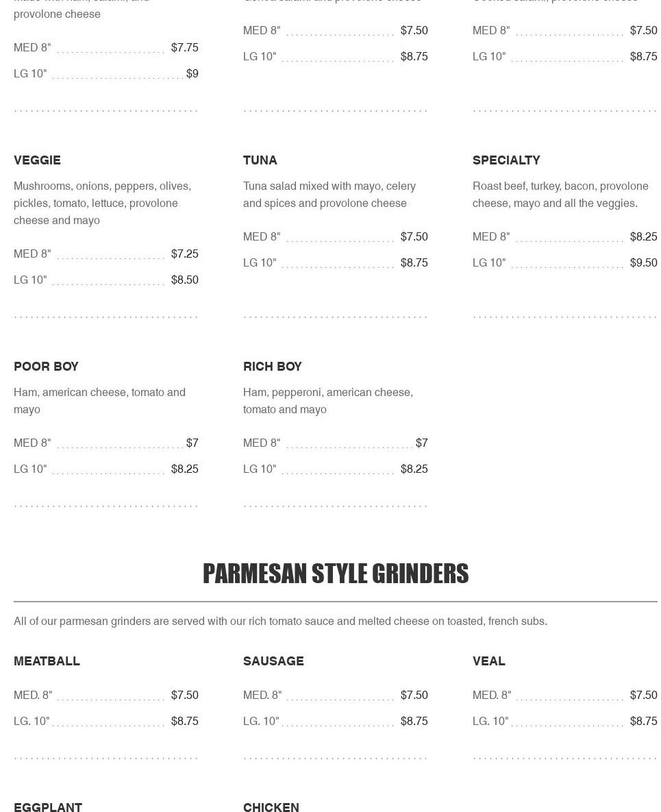The width and height of the screenshot is (661, 812).
Task: Select the Specialty $9.50 large price
Action: [643, 262]
